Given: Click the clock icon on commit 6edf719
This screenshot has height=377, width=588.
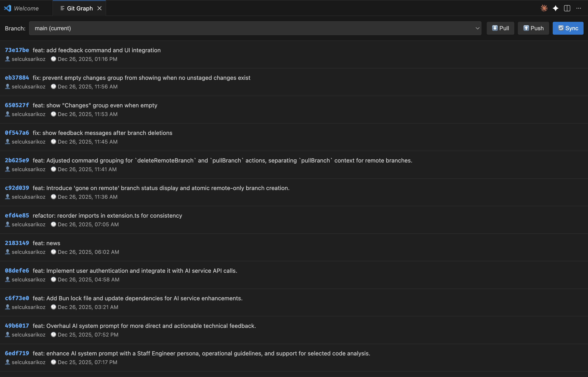Looking at the screenshot, I should (53, 362).
